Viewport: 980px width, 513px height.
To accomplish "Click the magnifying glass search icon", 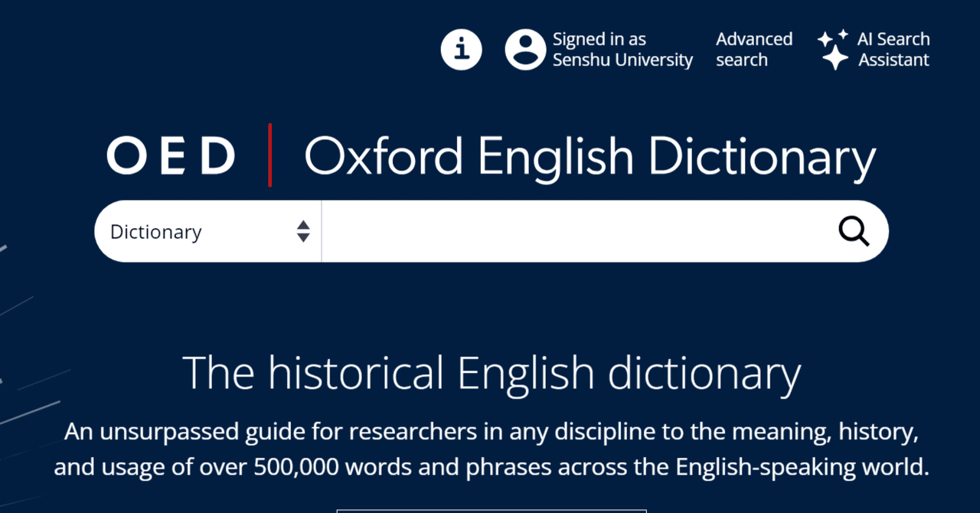I will pos(854,230).
